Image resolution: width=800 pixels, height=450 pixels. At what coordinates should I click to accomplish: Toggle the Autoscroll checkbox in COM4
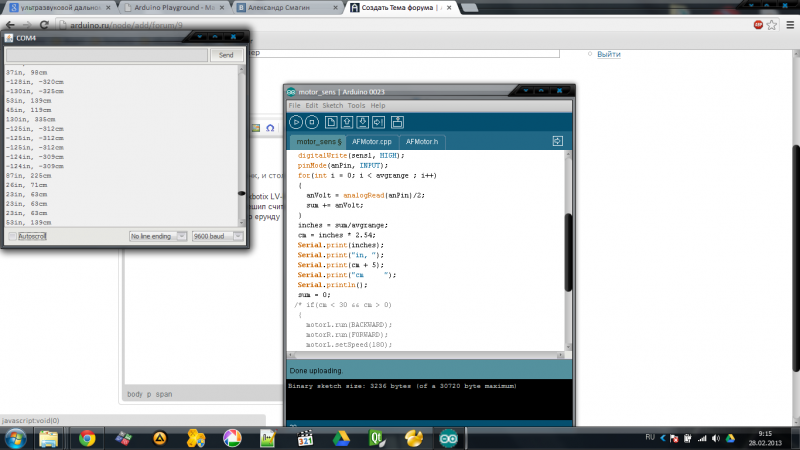(12, 236)
